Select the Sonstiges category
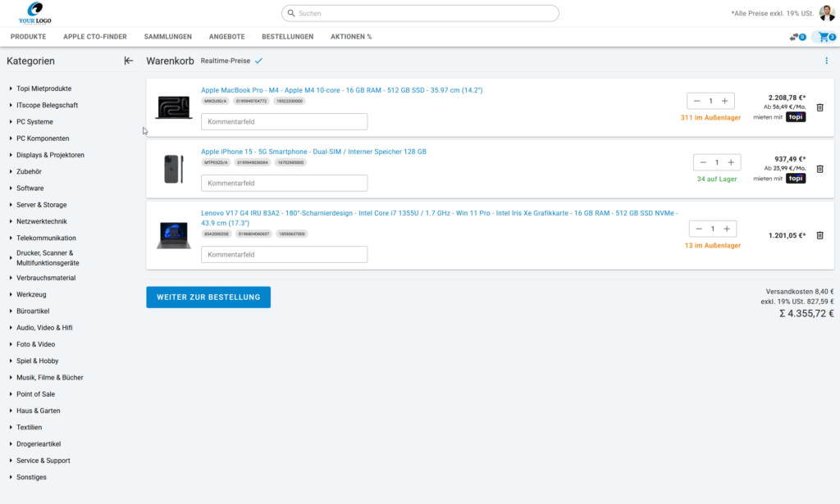Screen dimensions: 840x504 pyautogui.click(x=31, y=477)
